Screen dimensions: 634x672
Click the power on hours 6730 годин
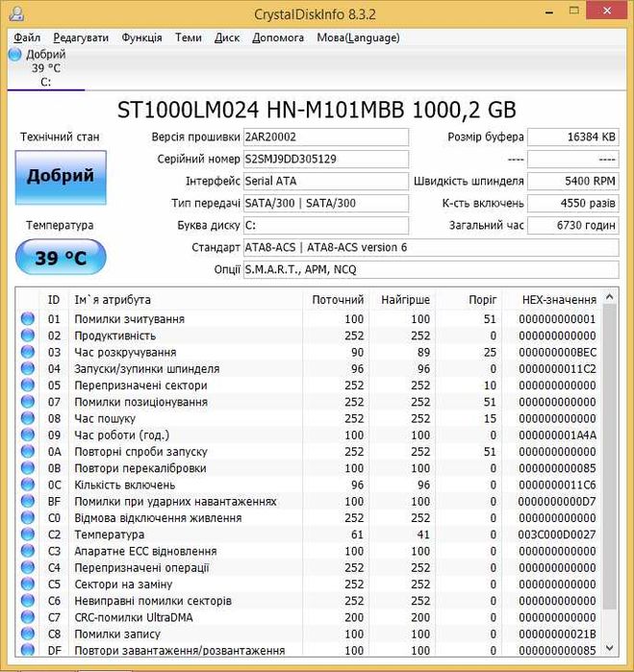[x=573, y=225]
